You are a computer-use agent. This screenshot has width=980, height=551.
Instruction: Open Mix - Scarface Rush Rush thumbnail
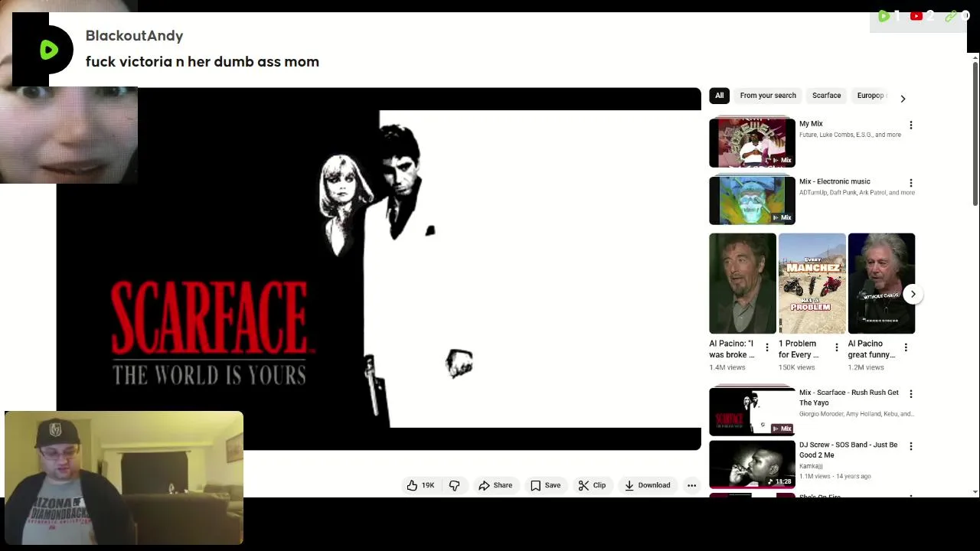tap(752, 411)
